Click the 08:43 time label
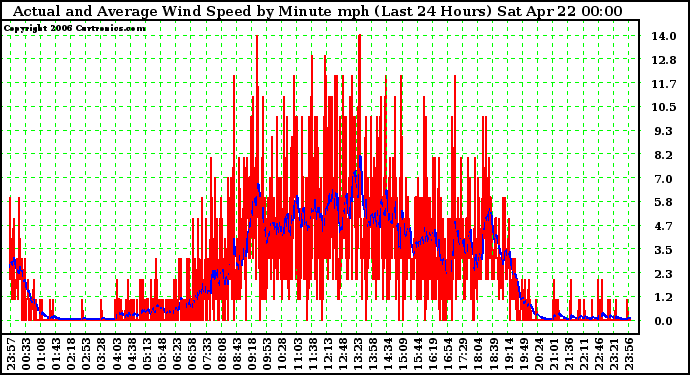 tap(237, 353)
